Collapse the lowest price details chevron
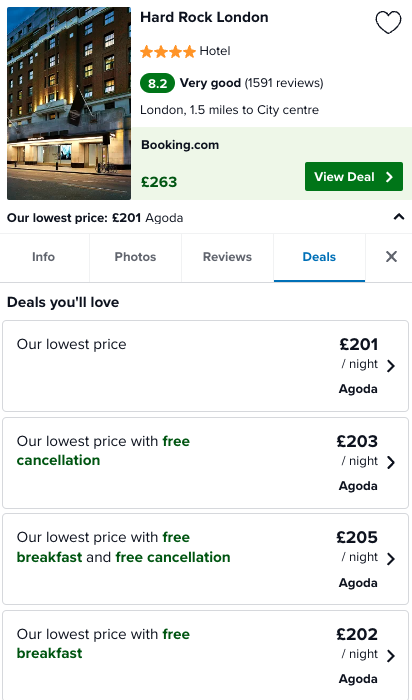 pos(398,217)
